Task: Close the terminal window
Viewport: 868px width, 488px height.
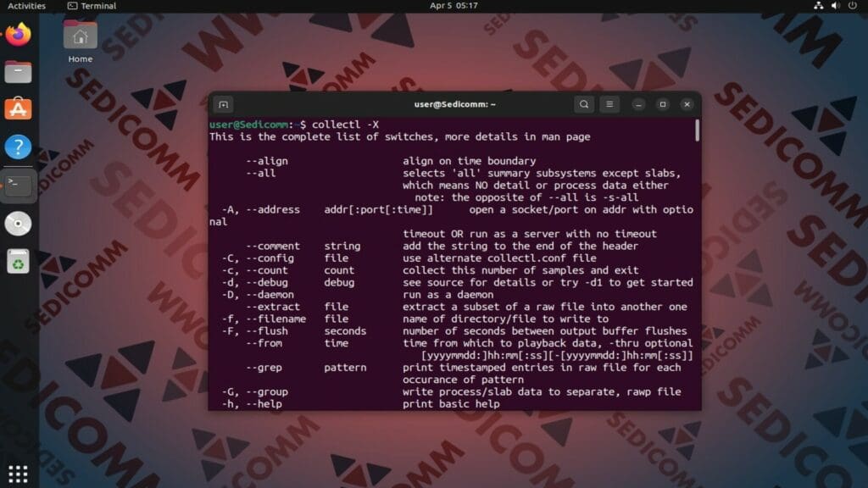Action: coord(687,104)
